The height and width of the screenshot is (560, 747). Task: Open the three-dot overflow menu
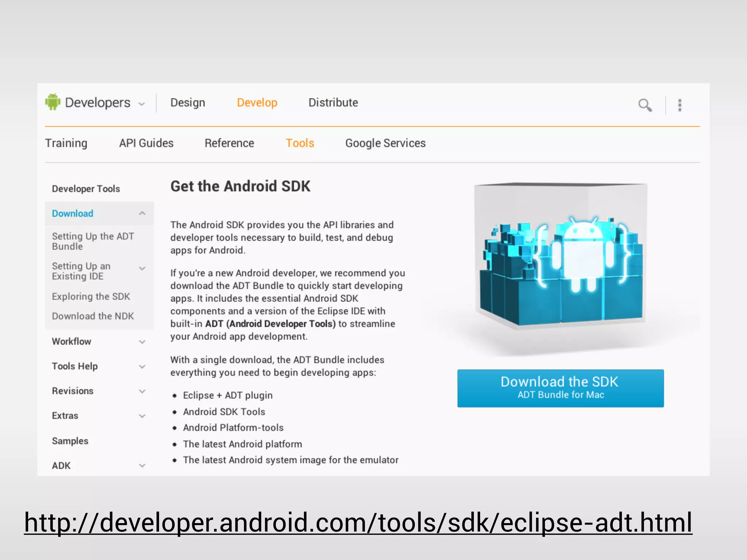point(680,105)
